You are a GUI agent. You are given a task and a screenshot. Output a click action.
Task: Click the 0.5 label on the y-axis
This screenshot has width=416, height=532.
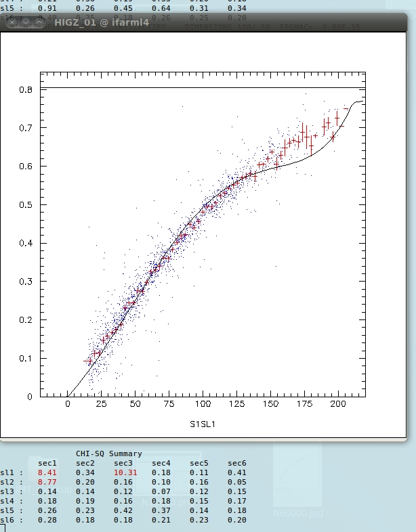tap(26, 205)
